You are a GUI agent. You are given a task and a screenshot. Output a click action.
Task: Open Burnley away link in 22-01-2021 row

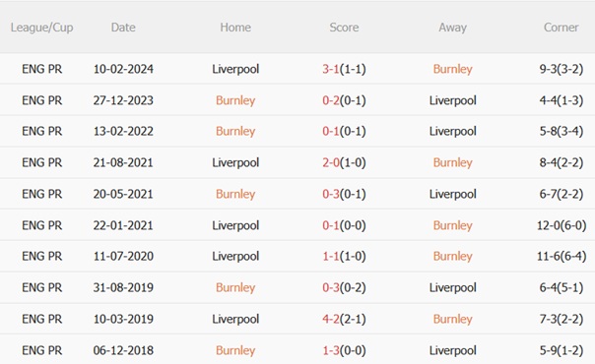pyautogui.click(x=453, y=225)
